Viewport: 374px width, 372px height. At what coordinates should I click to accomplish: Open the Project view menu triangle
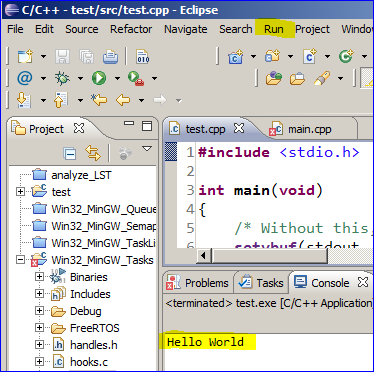147,148
